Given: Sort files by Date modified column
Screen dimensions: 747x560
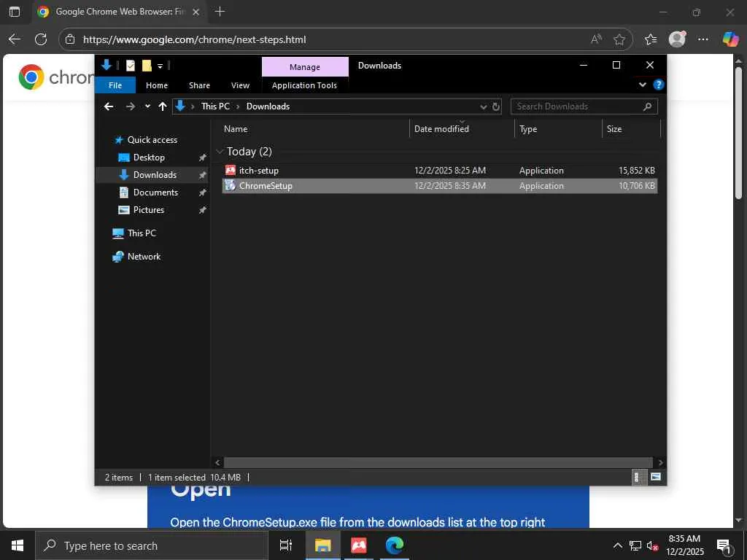Looking at the screenshot, I should click(x=441, y=129).
